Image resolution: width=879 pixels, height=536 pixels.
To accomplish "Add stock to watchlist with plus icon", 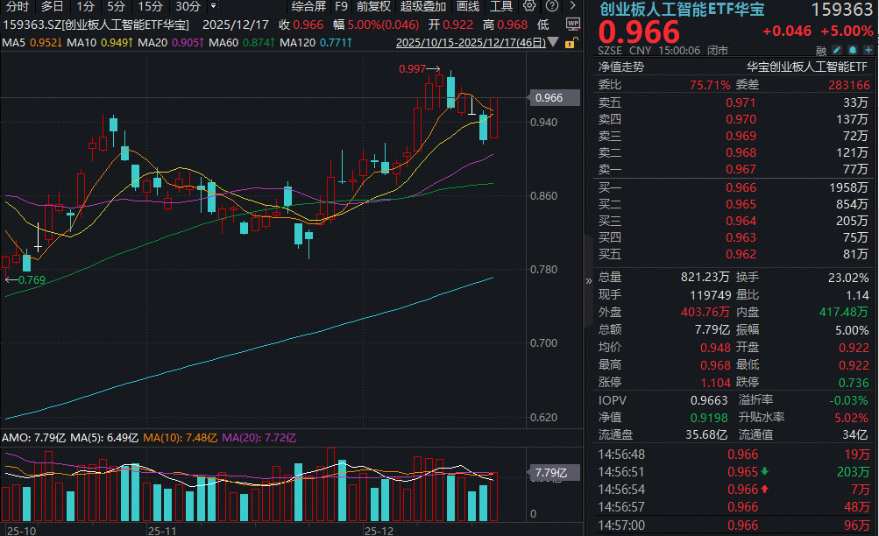I will pos(870,48).
